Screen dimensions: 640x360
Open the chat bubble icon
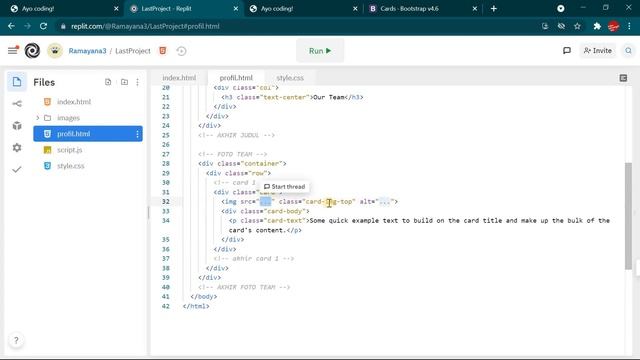(x=567, y=51)
